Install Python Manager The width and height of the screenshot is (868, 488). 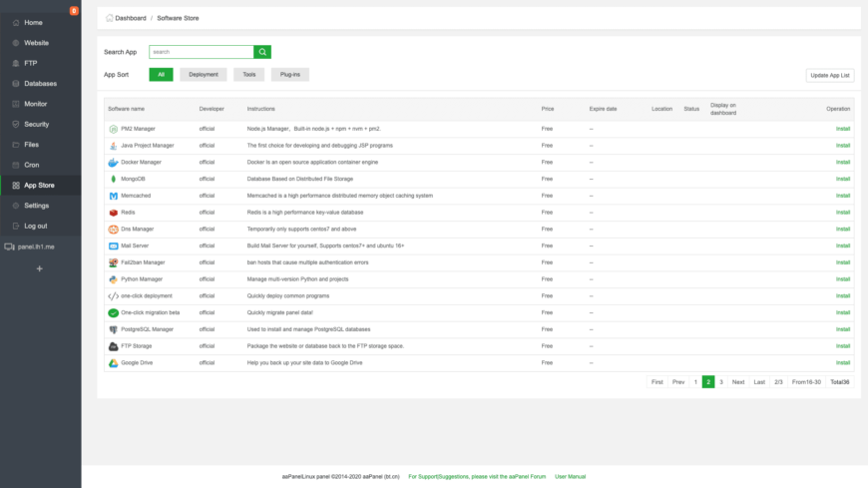(842, 279)
